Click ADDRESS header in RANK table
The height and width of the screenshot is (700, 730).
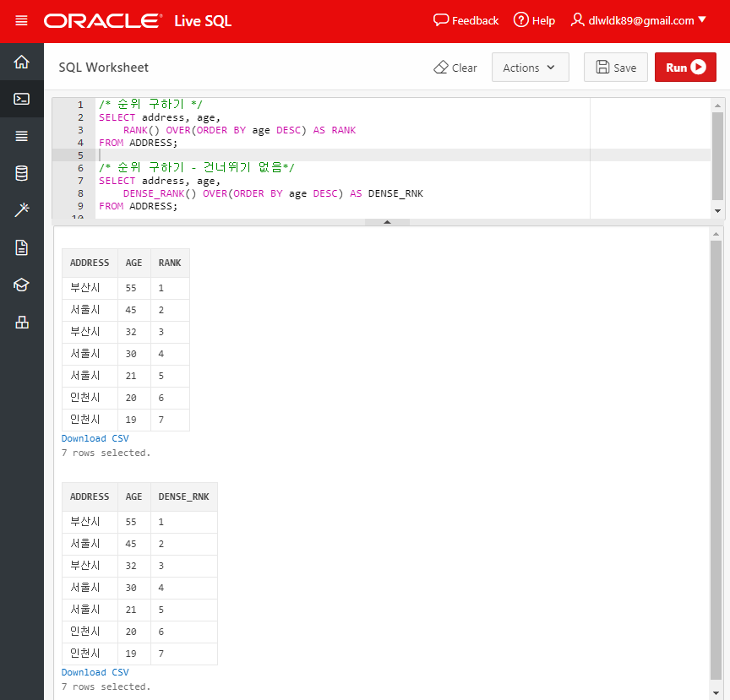pos(90,263)
